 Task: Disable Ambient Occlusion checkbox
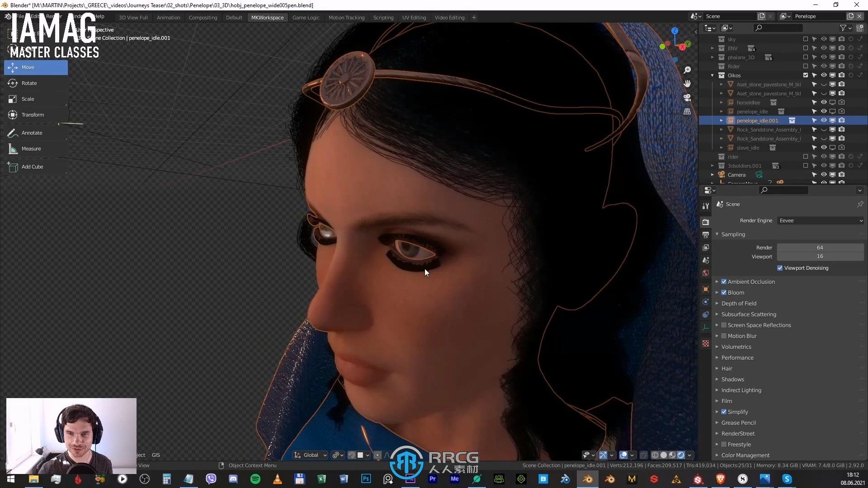point(724,282)
